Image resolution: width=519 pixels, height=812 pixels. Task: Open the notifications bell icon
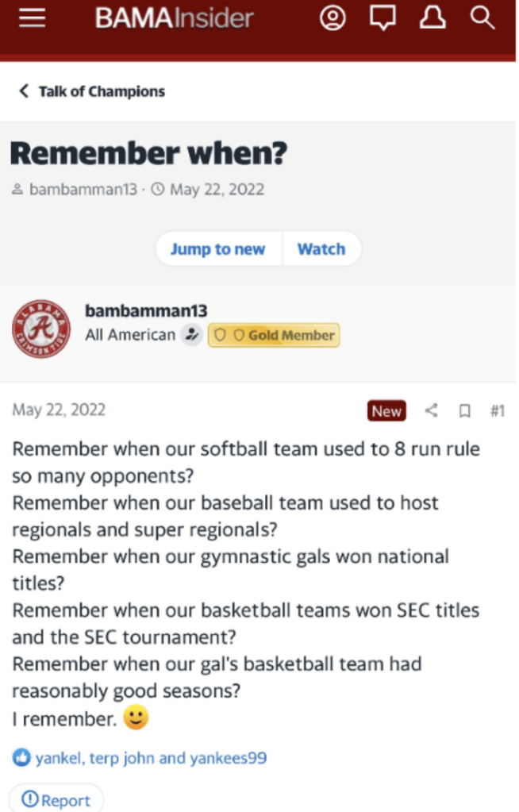click(x=432, y=18)
